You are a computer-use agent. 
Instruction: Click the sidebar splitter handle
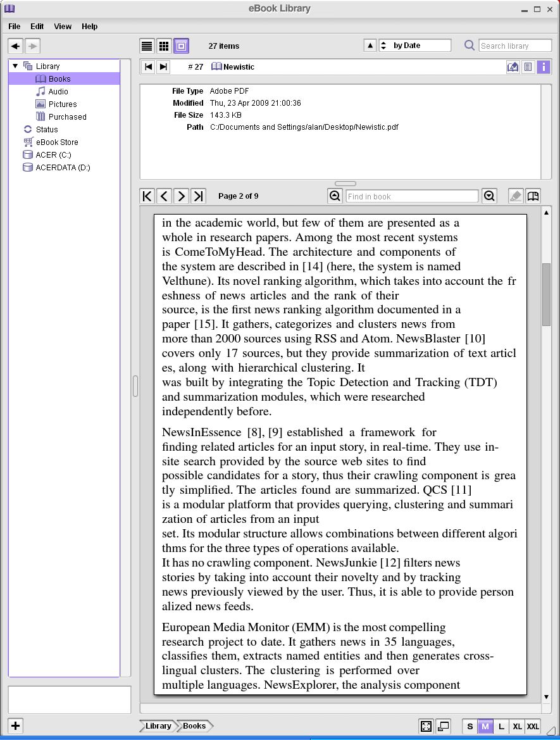(135, 386)
